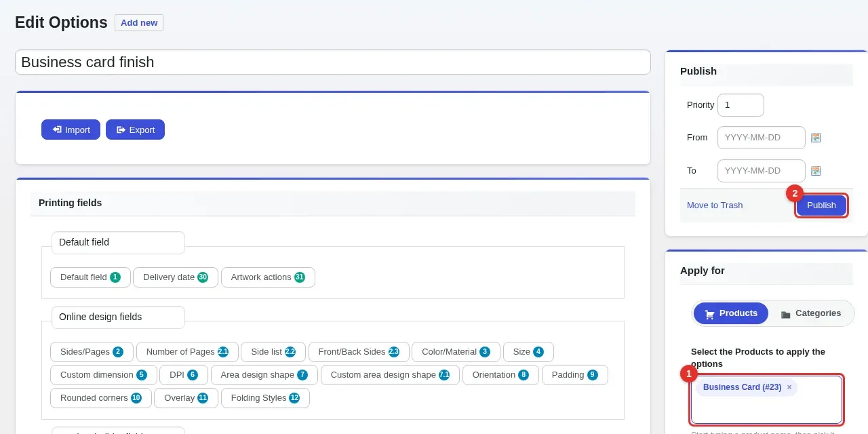This screenshot has height=434, width=868.
Task: Add the Delivery date field
Action: click(176, 277)
